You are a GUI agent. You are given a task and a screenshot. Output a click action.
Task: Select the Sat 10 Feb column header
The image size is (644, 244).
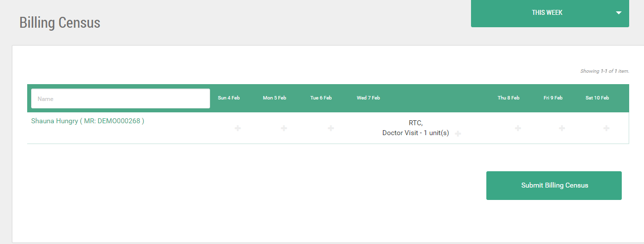point(597,98)
